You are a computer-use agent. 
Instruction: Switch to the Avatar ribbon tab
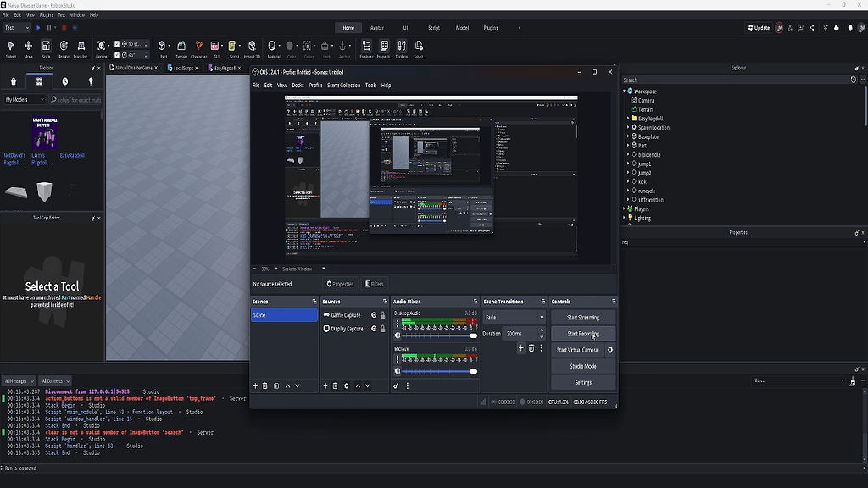coord(379,27)
